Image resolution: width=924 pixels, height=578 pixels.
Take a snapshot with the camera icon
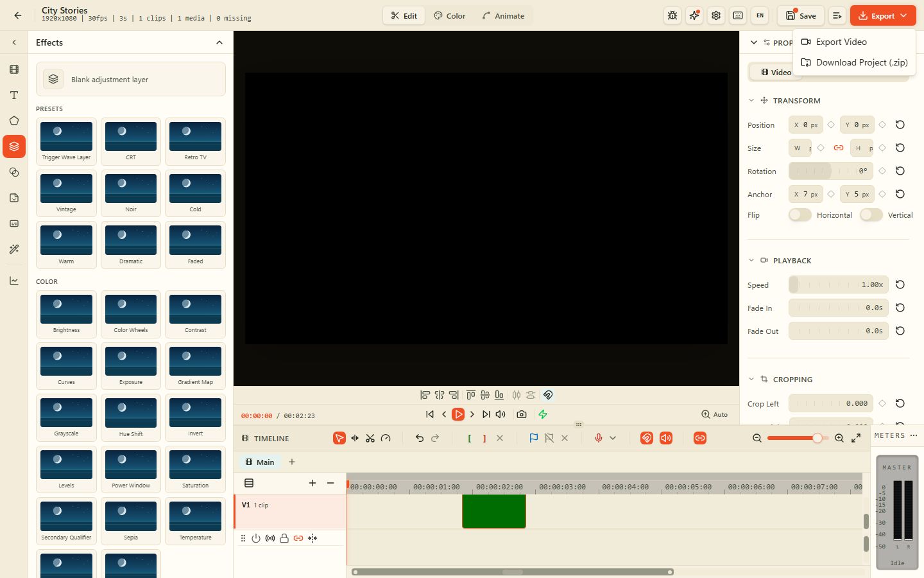click(522, 414)
